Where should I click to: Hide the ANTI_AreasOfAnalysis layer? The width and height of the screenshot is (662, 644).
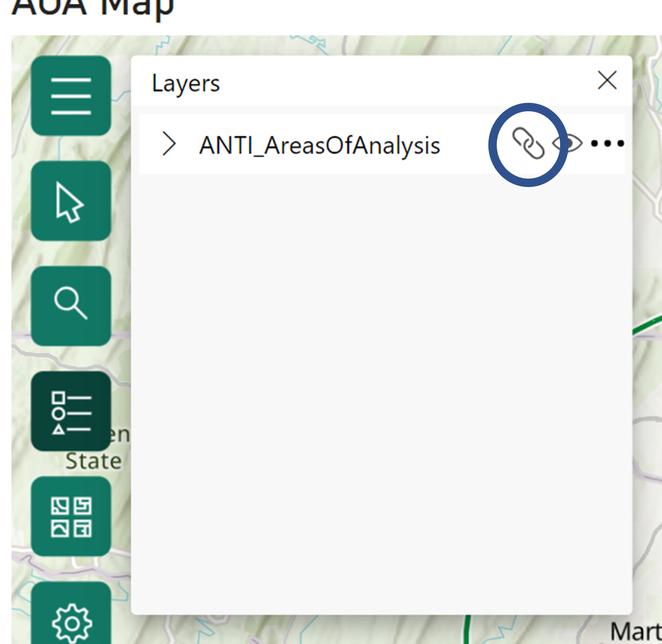click(x=567, y=144)
